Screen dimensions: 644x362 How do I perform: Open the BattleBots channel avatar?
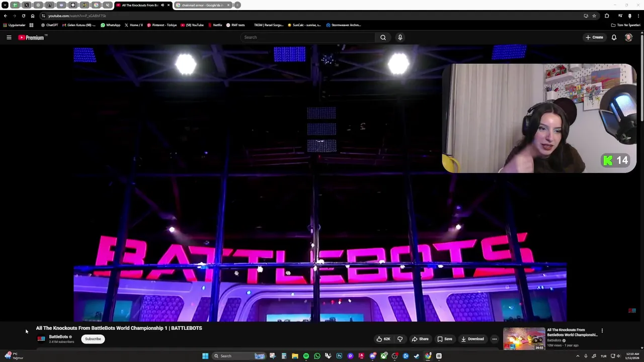(41, 339)
